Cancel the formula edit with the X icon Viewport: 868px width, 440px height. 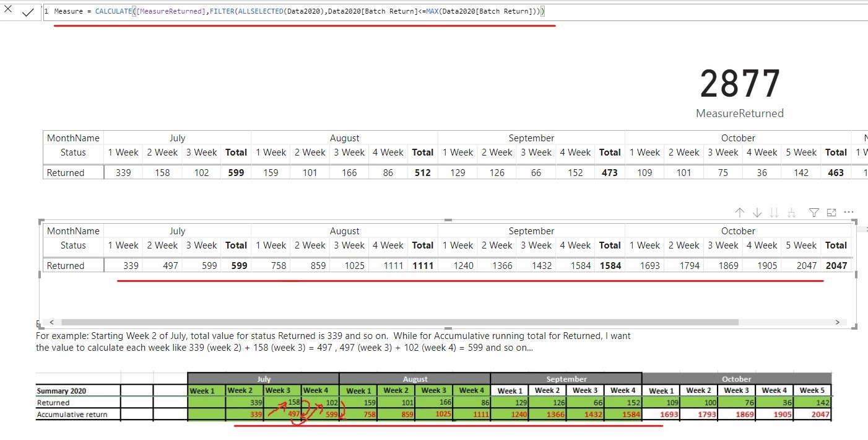point(8,10)
